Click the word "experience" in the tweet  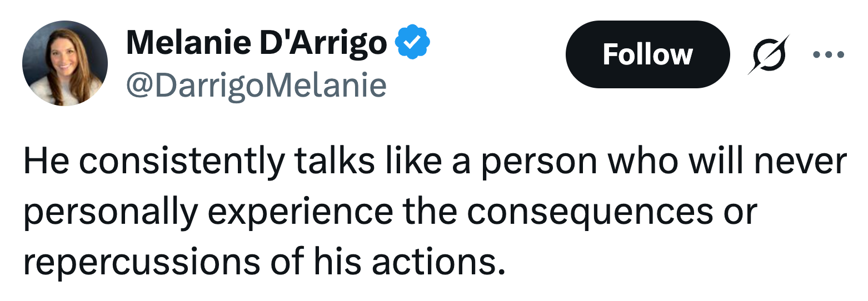click(300, 211)
